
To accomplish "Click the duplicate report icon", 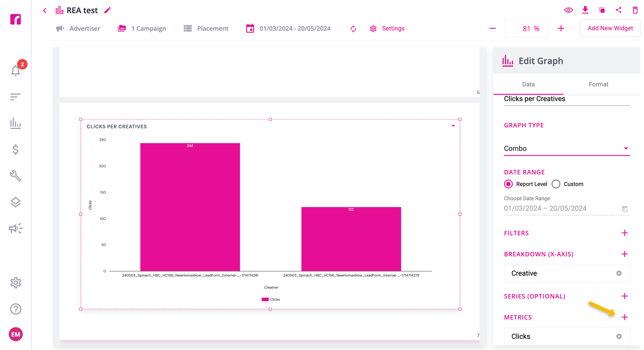I will pyautogui.click(x=602, y=10).
